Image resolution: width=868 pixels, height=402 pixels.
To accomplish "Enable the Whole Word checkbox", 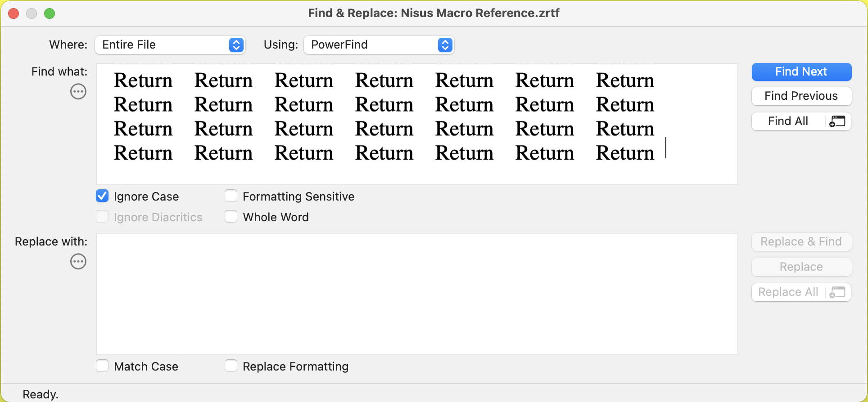I will 231,217.
